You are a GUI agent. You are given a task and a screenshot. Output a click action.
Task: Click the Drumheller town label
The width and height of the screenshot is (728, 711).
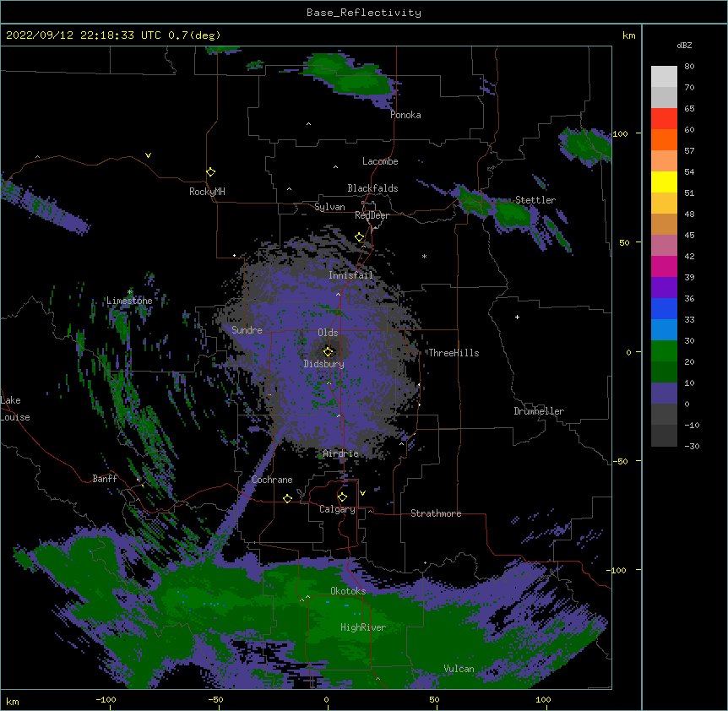[x=539, y=411]
